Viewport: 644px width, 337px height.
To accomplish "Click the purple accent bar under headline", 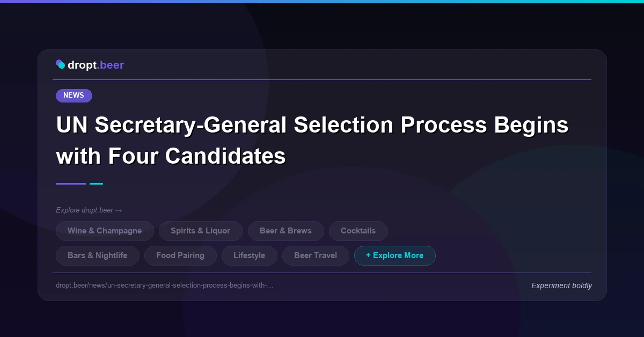I will [70, 184].
